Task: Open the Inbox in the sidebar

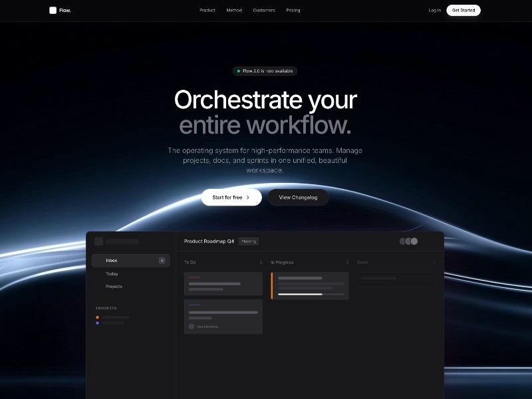Action: (x=113, y=260)
